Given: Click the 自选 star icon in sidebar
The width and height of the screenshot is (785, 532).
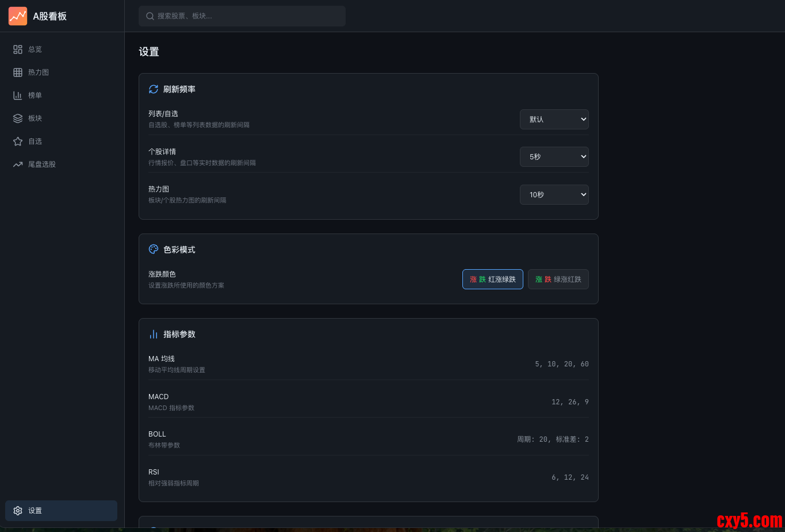Looking at the screenshot, I should [x=18, y=141].
